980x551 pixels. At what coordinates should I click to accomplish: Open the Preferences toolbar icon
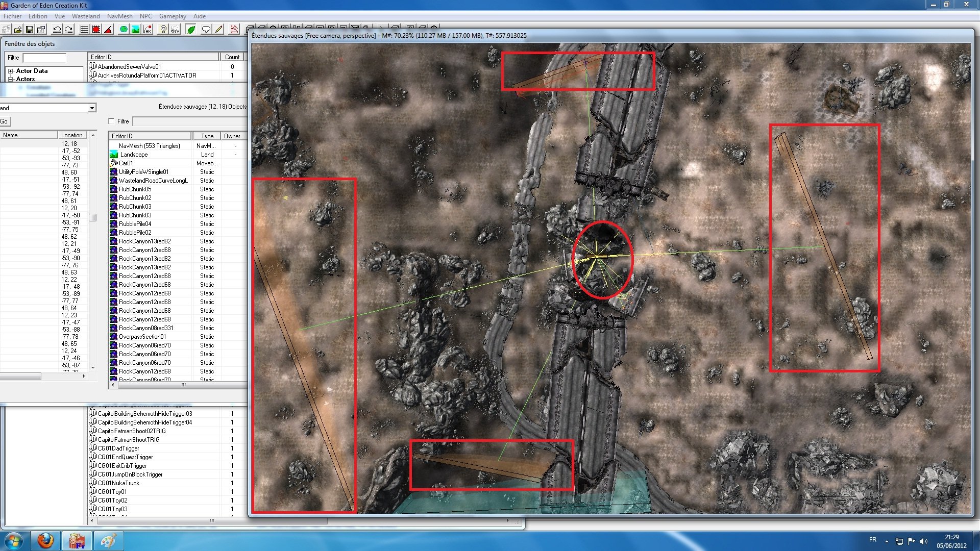coord(41,30)
